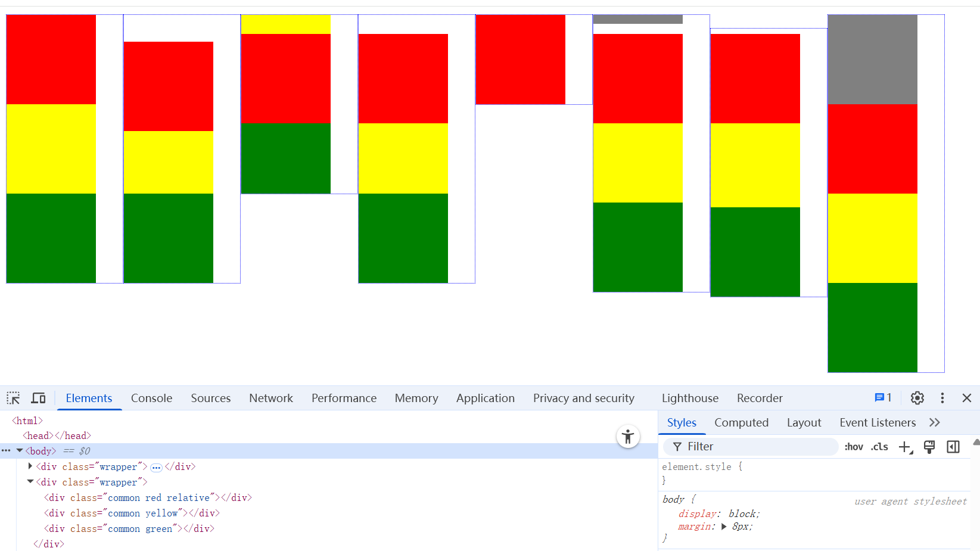Click the ellipsis in the collapsed wrapper div
The image size is (980, 551).
tap(156, 468)
